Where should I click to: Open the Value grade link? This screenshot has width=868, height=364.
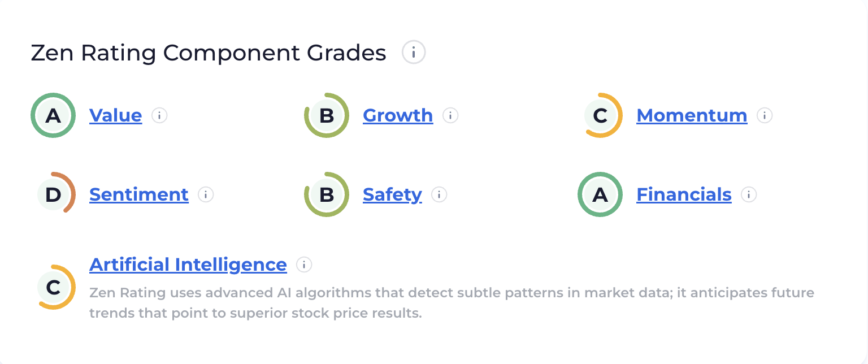coord(115,115)
